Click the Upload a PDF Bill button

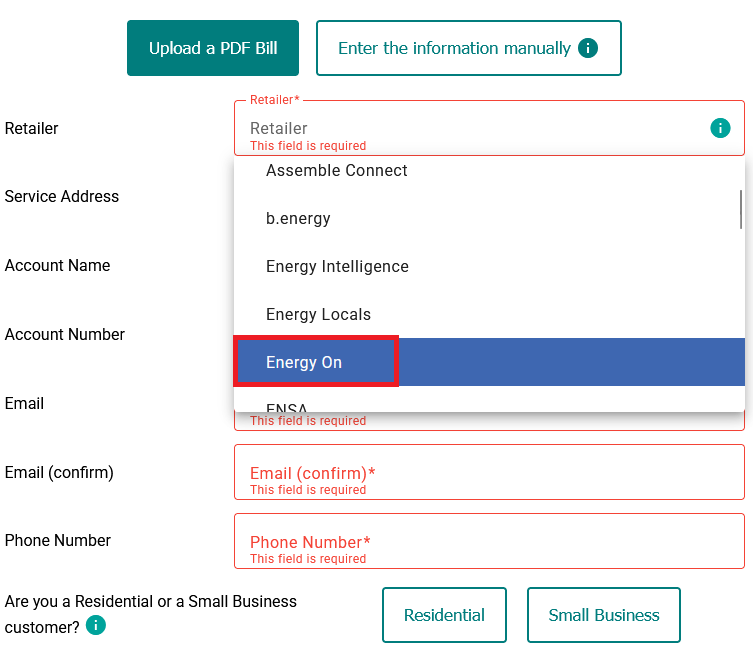(x=213, y=48)
